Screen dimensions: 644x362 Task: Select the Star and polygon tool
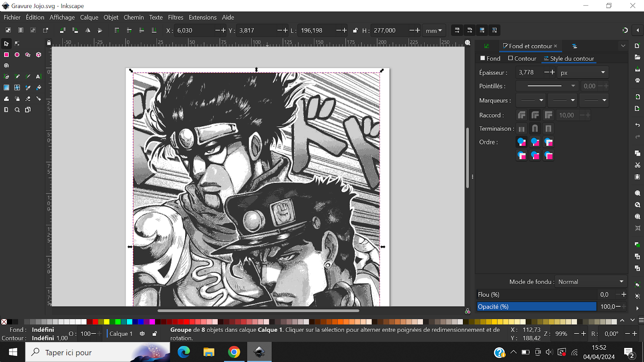point(28,55)
